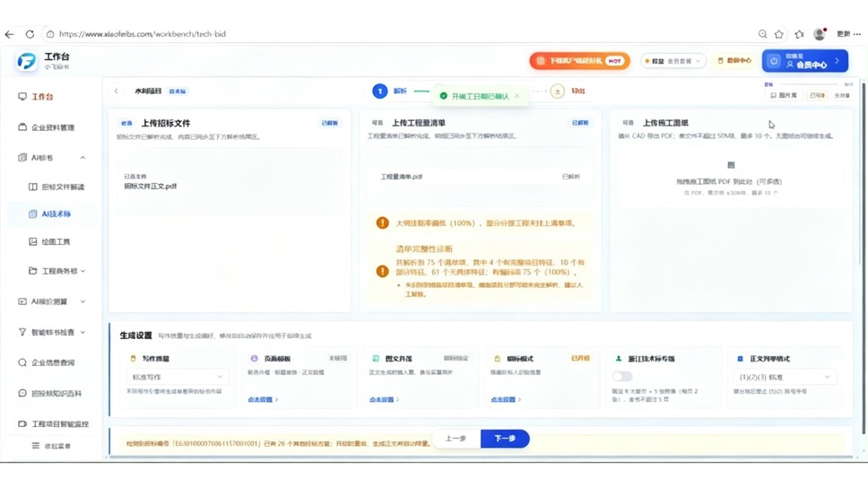
Task: Click the blue 下一步 button
Action: click(505, 438)
